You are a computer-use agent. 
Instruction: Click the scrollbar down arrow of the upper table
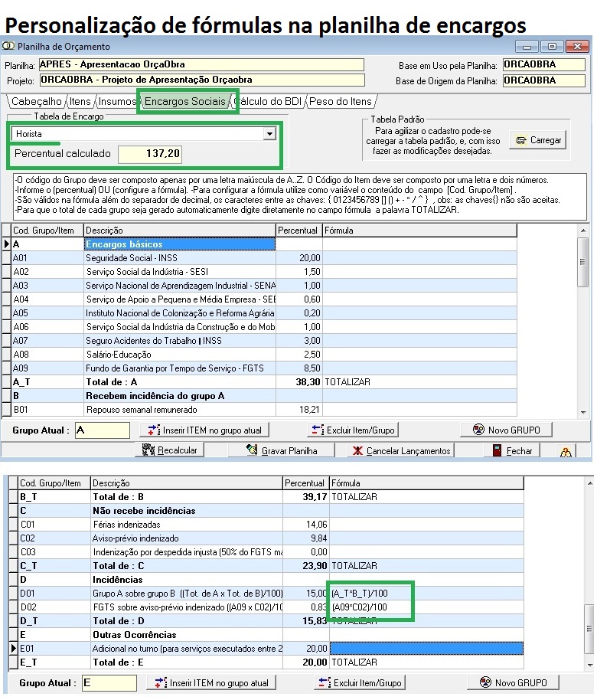point(583,412)
